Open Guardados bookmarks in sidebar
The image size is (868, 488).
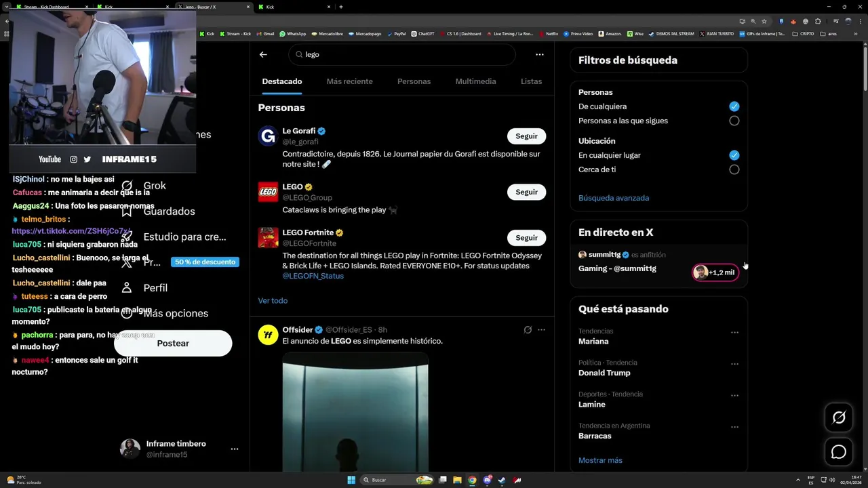pyautogui.click(x=157, y=211)
